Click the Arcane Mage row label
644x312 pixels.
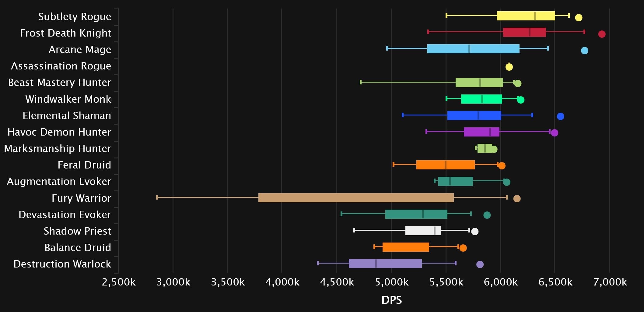(80, 49)
